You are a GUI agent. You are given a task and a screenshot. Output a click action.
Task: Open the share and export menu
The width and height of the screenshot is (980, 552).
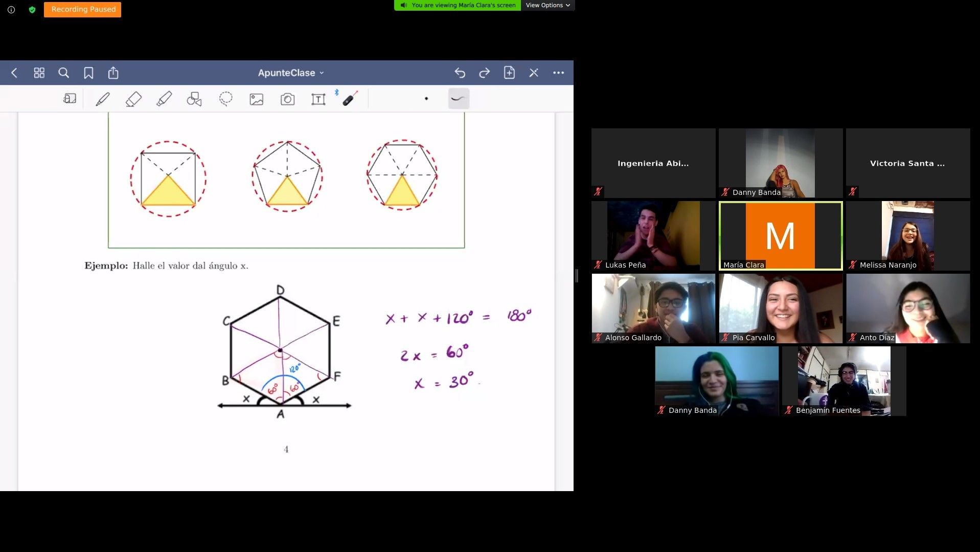click(x=113, y=73)
